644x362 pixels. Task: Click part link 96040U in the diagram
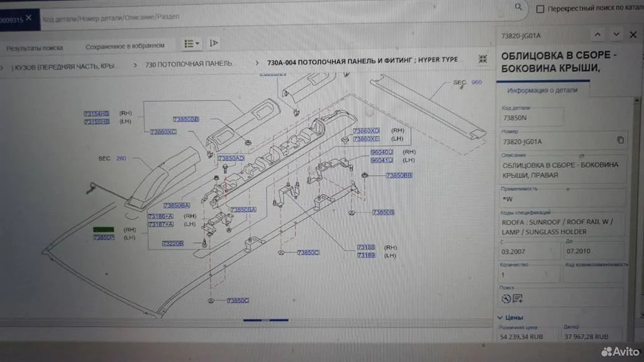click(382, 152)
